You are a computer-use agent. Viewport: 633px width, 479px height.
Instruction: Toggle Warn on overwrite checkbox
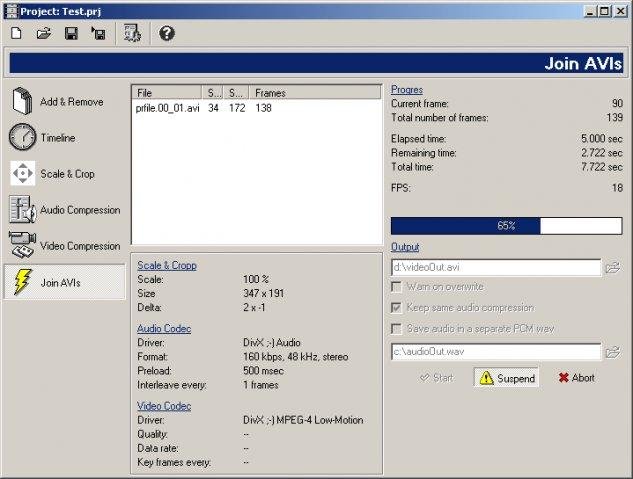click(x=397, y=288)
